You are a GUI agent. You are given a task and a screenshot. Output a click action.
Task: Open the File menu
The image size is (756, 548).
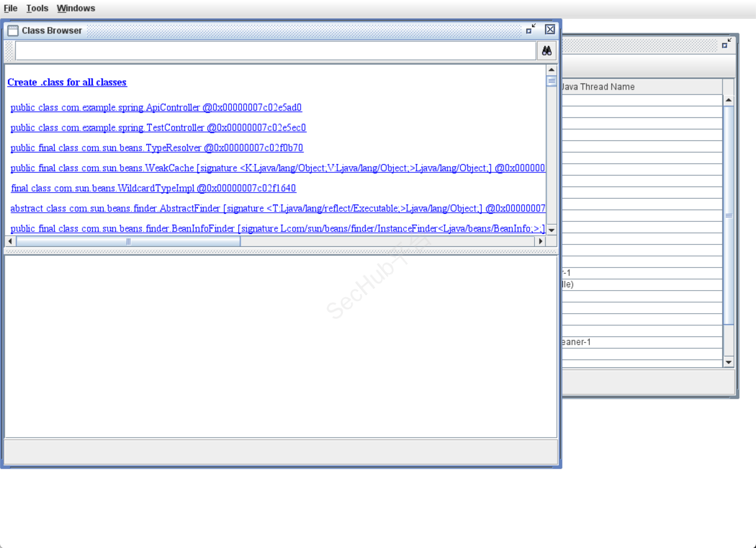tap(11, 8)
